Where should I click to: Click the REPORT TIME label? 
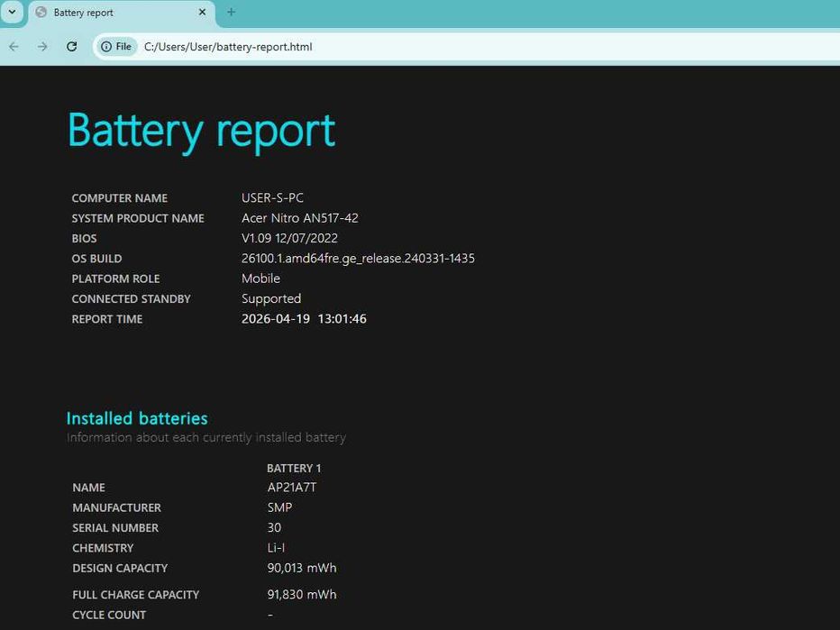point(107,319)
